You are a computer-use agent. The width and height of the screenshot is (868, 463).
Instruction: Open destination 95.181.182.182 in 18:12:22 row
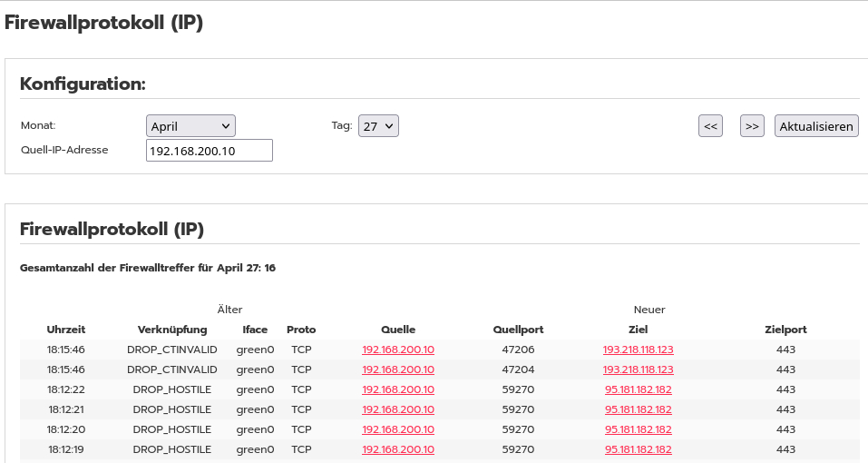click(x=639, y=389)
